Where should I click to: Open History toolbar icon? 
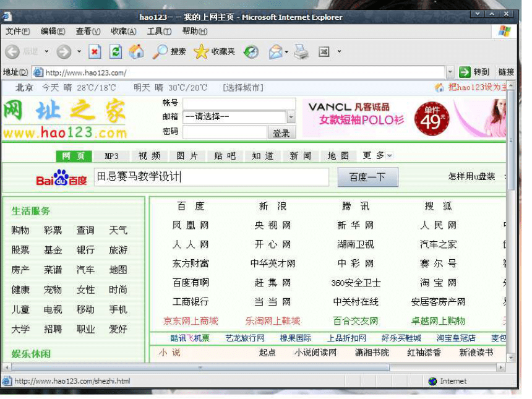pyautogui.click(x=251, y=51)
